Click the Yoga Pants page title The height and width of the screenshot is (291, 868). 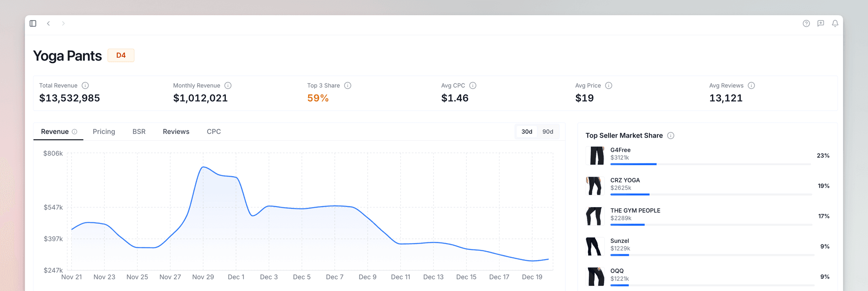pyautogui.click(x=67, y=56)
